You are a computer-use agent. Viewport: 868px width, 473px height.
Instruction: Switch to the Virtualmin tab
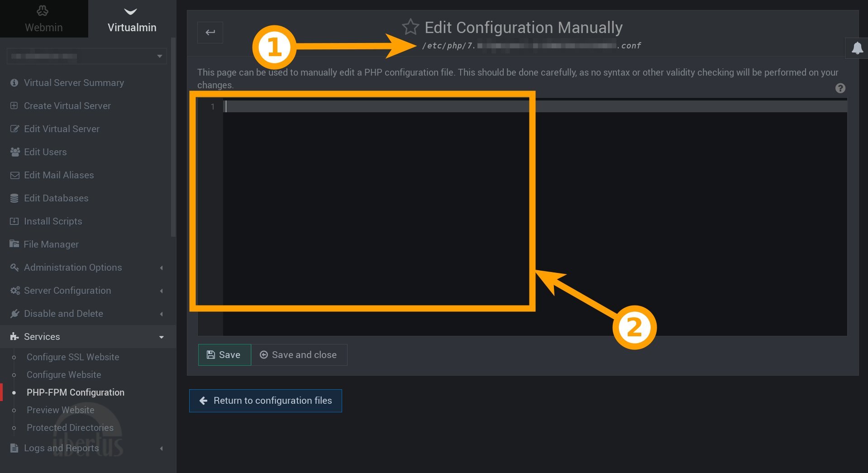(x=131, y=18)
